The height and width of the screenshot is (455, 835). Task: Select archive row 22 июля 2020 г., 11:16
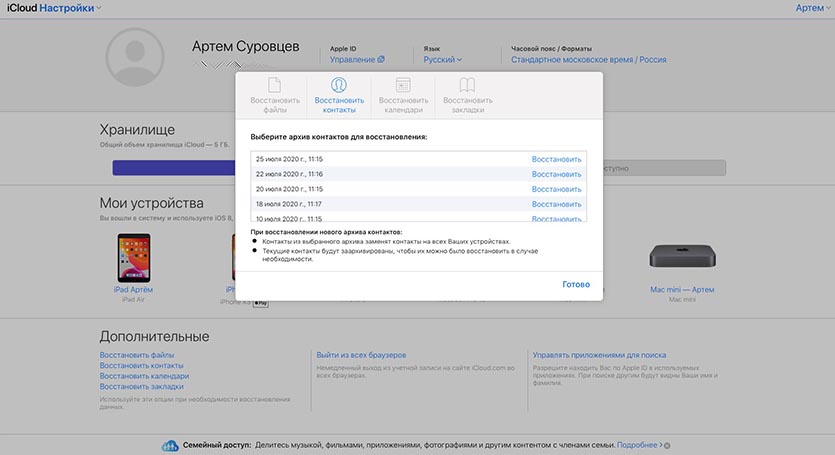pyautogui.click(x=419, y=174)
